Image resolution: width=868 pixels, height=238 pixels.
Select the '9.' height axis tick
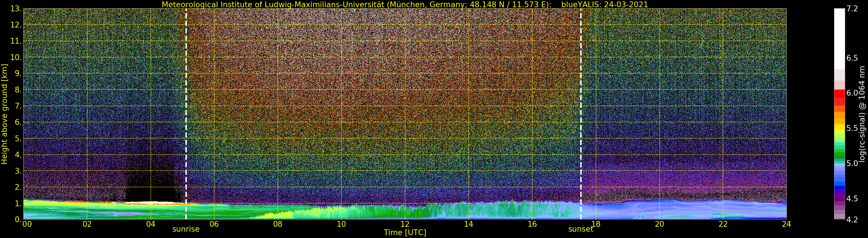tap(18, 73)
